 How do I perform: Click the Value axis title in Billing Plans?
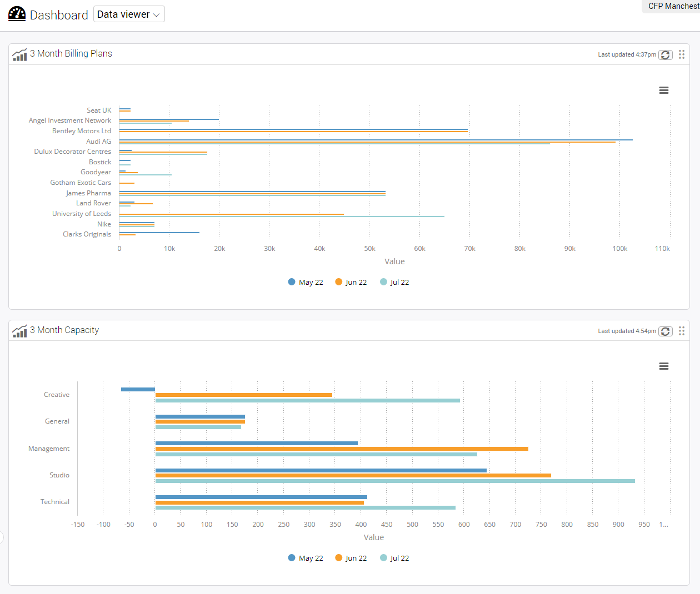(x=394, y=261)
